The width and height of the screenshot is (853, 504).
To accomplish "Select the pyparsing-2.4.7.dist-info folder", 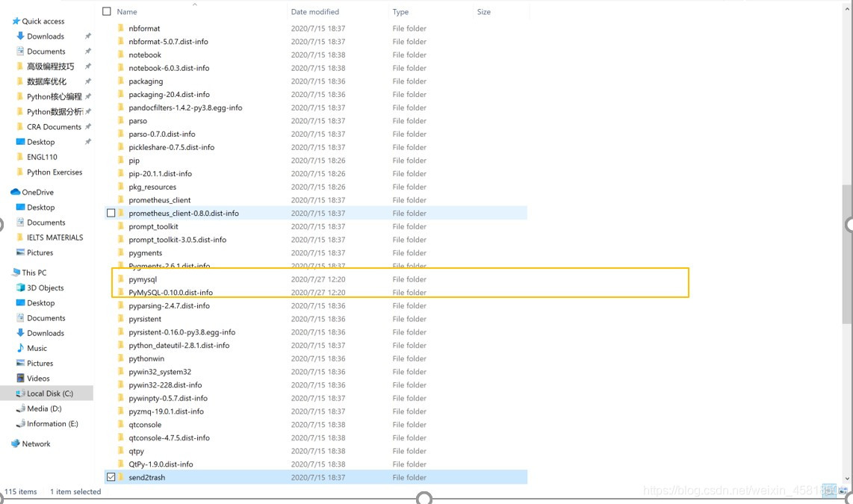I will [x=170, y=305].
